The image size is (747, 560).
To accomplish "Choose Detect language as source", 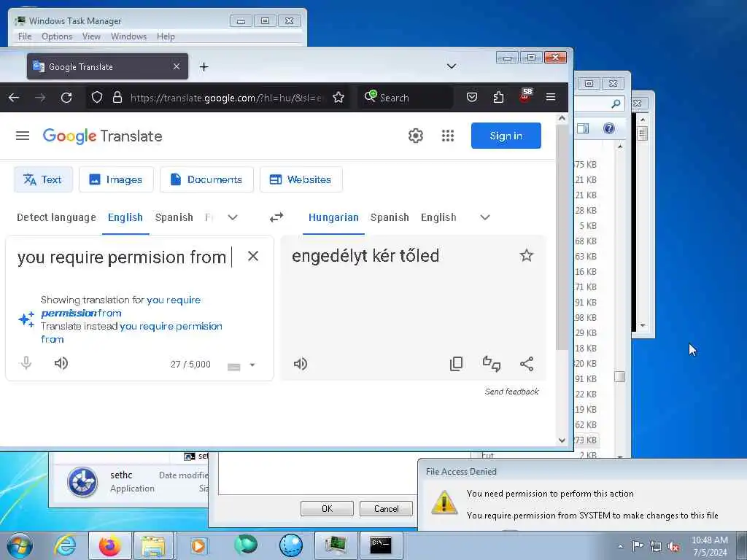I will [56, 217].
